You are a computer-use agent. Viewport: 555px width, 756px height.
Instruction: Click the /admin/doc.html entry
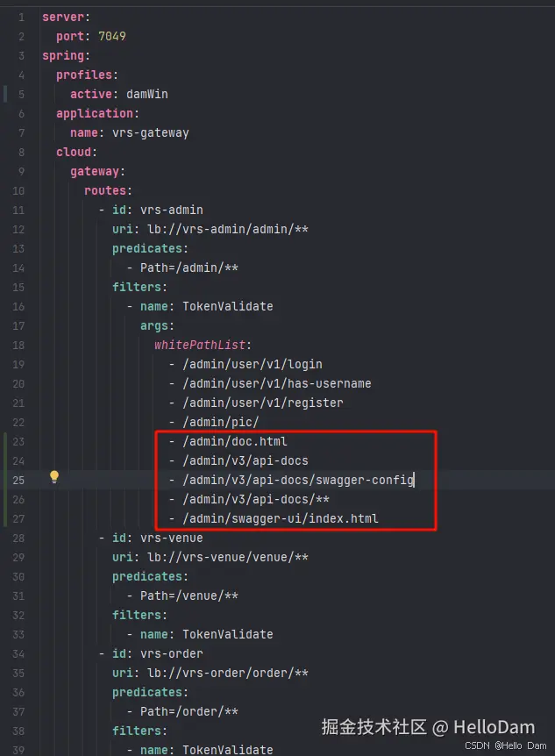[x=235, y=441]
